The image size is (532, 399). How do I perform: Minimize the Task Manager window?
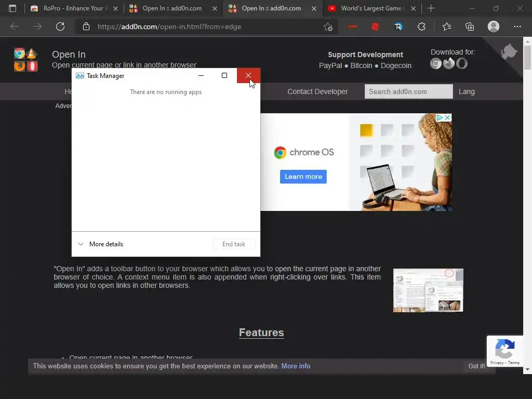pos(201,75)
